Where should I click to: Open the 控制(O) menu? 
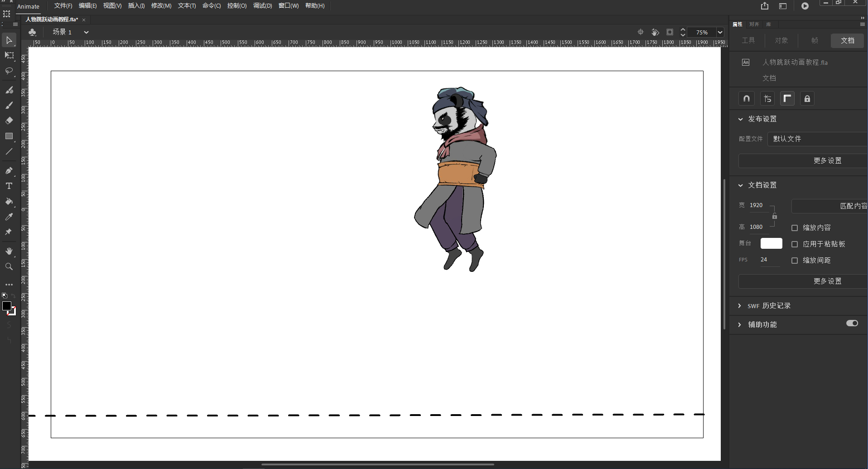tap(237, 6)
